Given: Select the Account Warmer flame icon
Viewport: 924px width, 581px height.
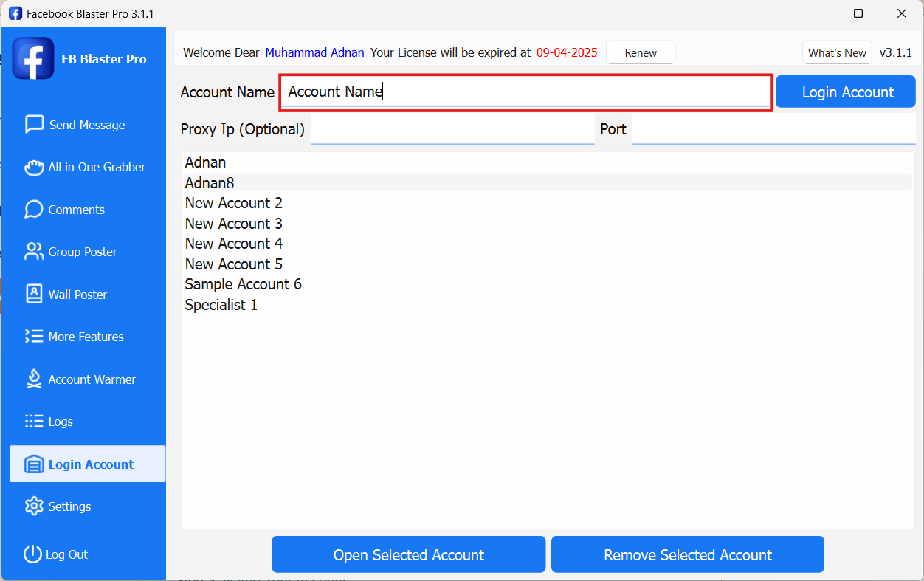Looking at the screenshot, I should [x=34, y=379].
